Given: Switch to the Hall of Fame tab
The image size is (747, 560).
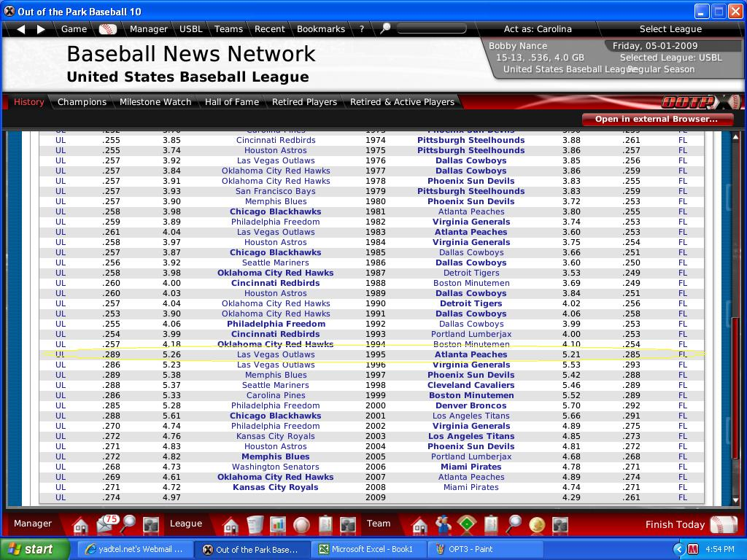Looking at the screenshot, I should [x=231, y=102].
